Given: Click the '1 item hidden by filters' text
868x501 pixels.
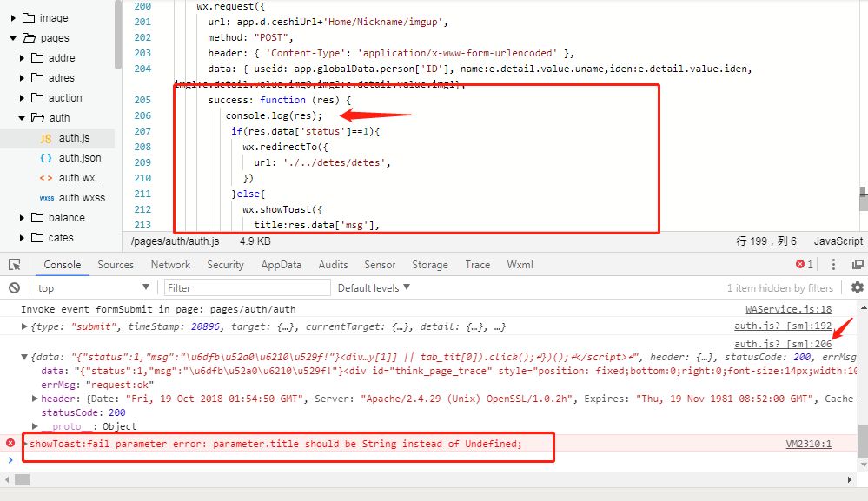Looking at the screenshot, I should click(780, 287).
